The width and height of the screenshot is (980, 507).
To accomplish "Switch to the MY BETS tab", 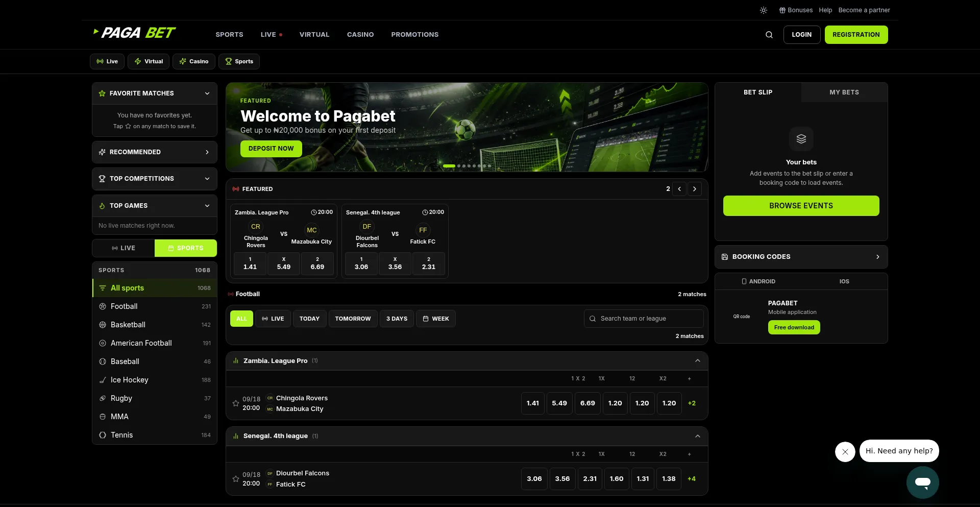I will 844,92.
